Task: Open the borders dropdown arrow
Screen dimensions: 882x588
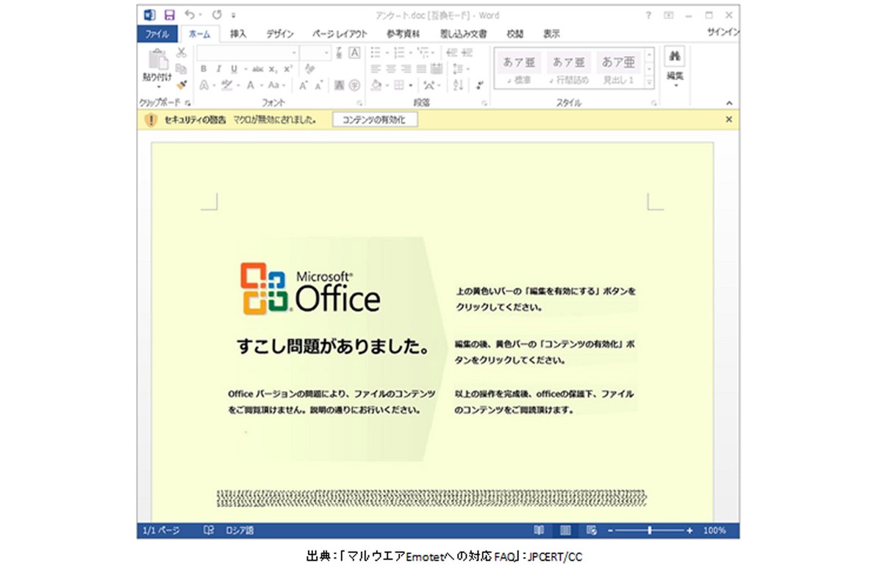Action: pyautogui.click(x=409, y=86)
